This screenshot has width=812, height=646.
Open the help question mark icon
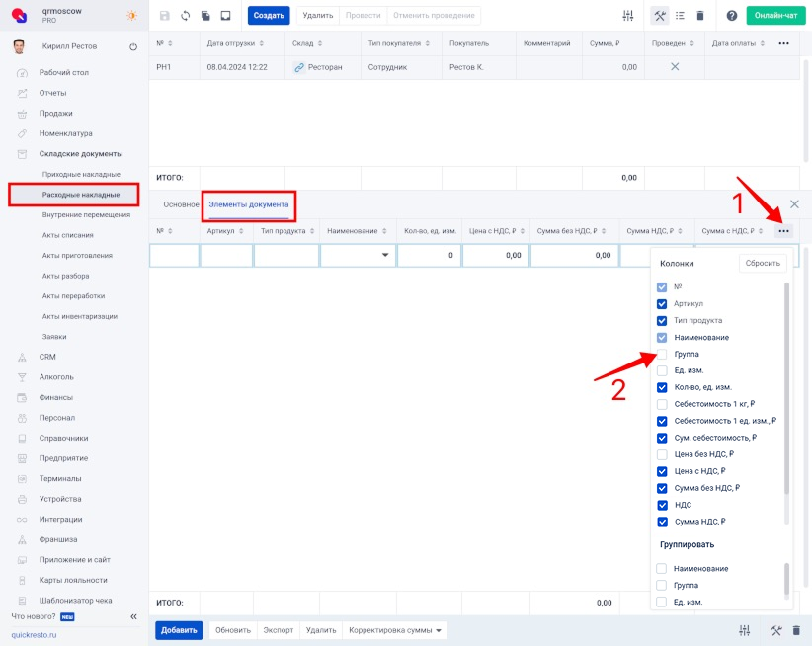[x=732, y=16]
